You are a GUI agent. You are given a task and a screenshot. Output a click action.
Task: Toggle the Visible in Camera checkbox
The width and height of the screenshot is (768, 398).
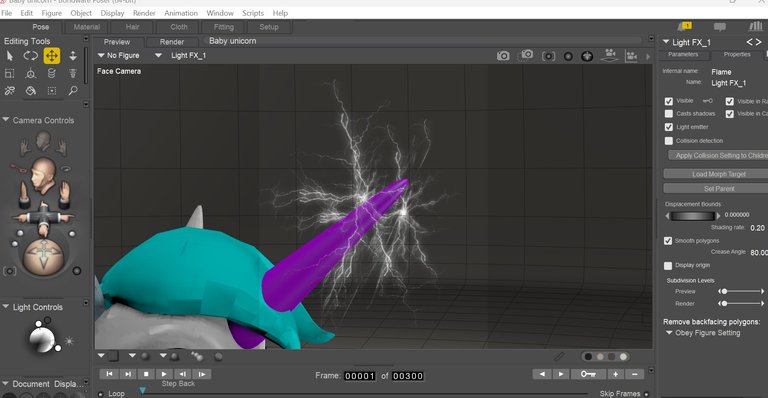pyautogui.click(x=729, y=114)
